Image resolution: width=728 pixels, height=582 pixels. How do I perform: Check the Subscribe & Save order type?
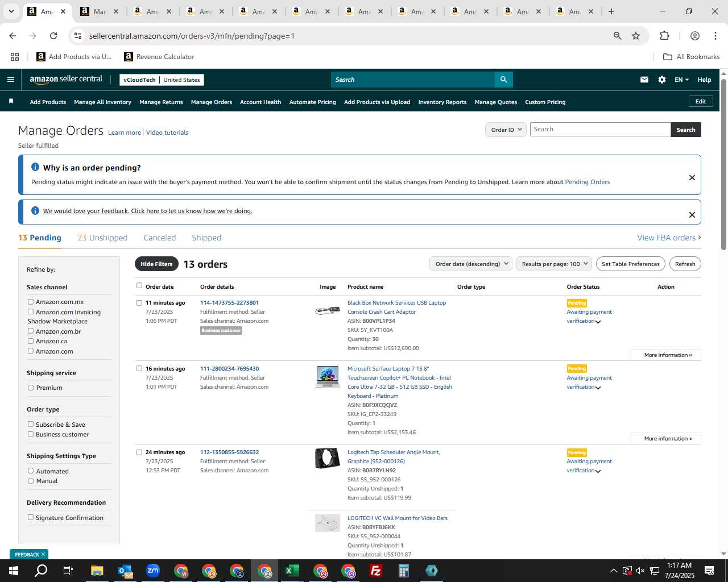[x=31, y=424]
